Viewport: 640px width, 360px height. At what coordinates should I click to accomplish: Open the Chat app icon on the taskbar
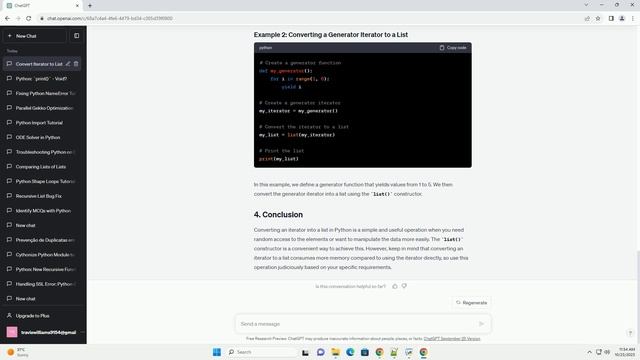[321, 352]
